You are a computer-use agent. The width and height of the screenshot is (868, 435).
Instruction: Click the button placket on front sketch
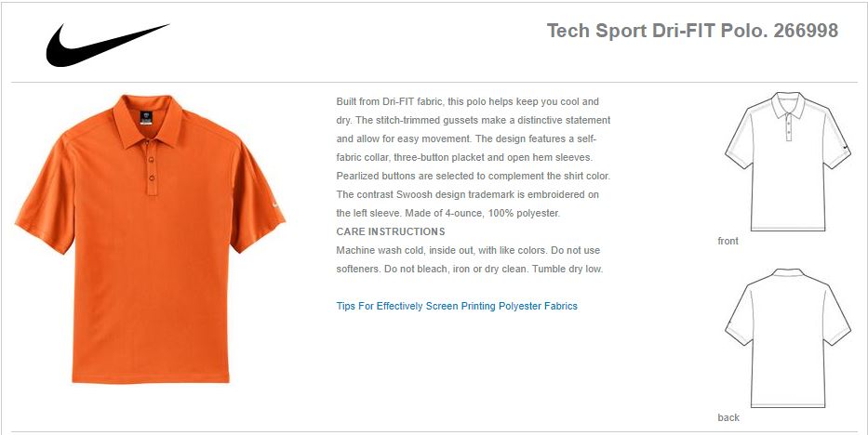pyautogui.click(x=788, y=128)
